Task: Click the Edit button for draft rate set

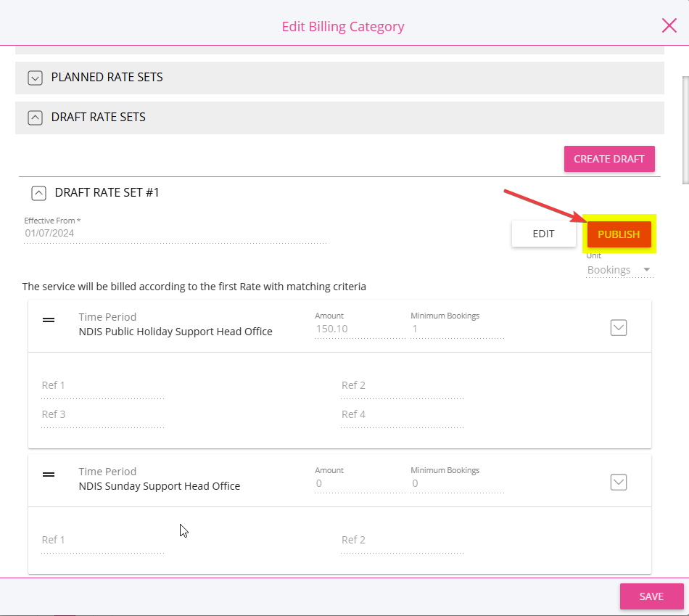Action: click(x=543, y=234)
